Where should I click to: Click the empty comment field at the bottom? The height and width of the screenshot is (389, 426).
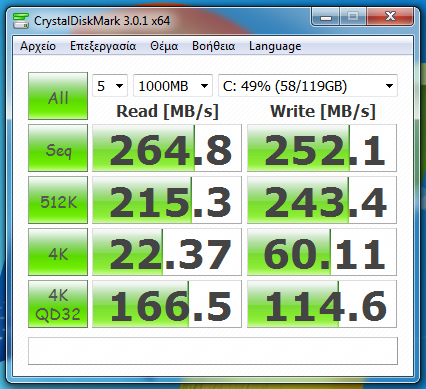click(x=213, y=351)
